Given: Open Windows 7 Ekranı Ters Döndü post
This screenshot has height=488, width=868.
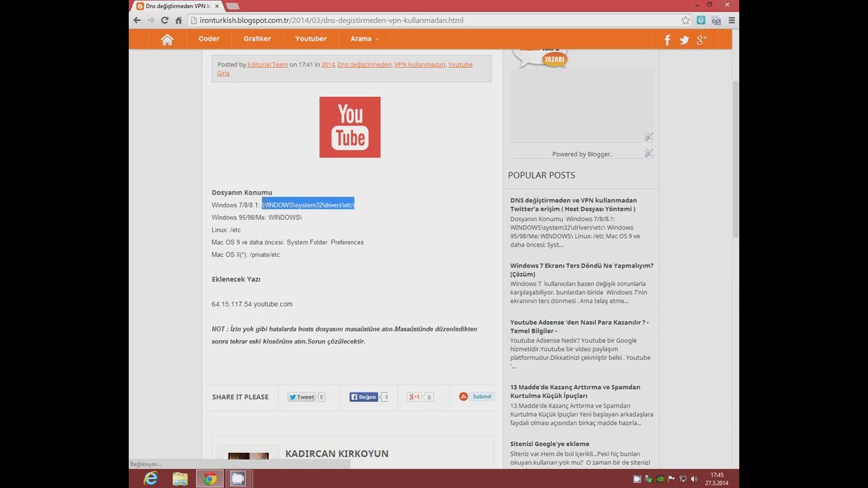Looking at the screenshot, I should pyautogui.click(x=582, y=270).
